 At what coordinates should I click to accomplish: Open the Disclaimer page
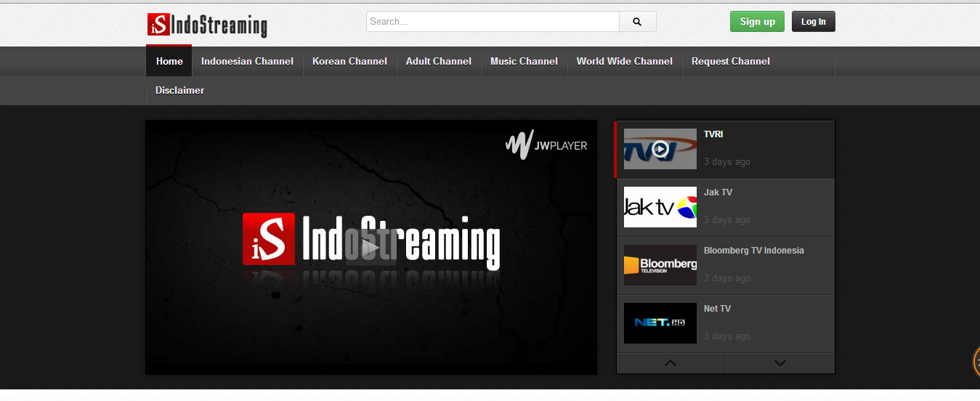tap(179, 90)
